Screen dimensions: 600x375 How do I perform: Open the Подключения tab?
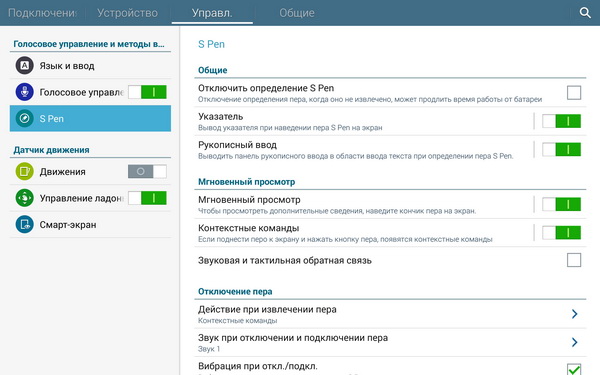pos(42,13)
